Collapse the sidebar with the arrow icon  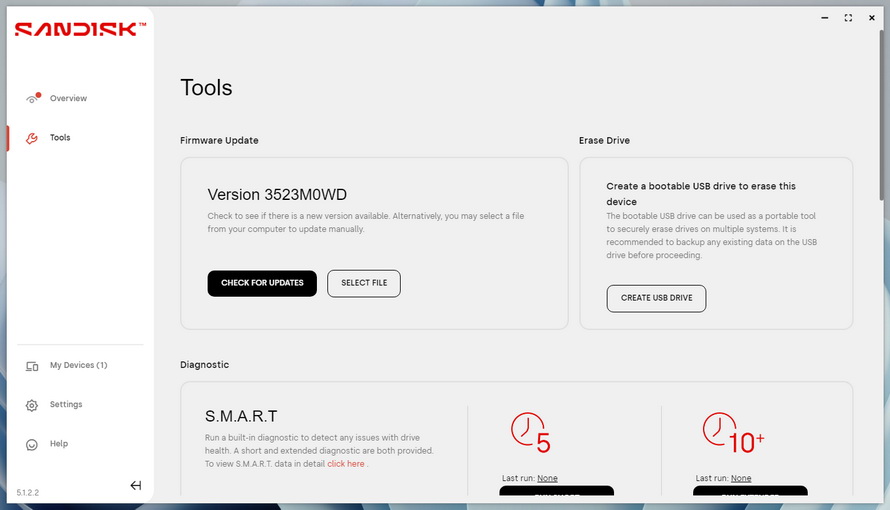point(136,486)
